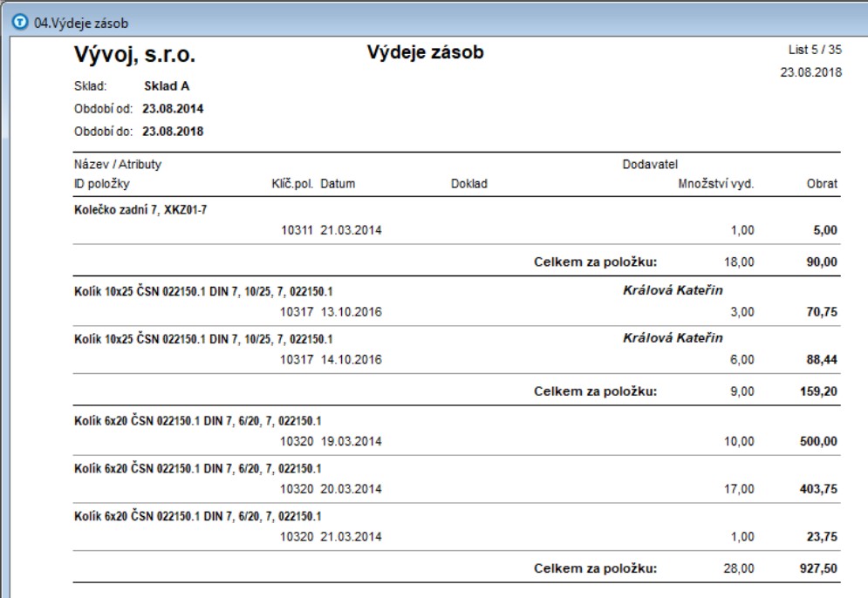Click the print date 23.08.2018 under List
Image resolution: width=868 pixels, height=598 pixels.
pyautogui.click(x=811, y=72)
